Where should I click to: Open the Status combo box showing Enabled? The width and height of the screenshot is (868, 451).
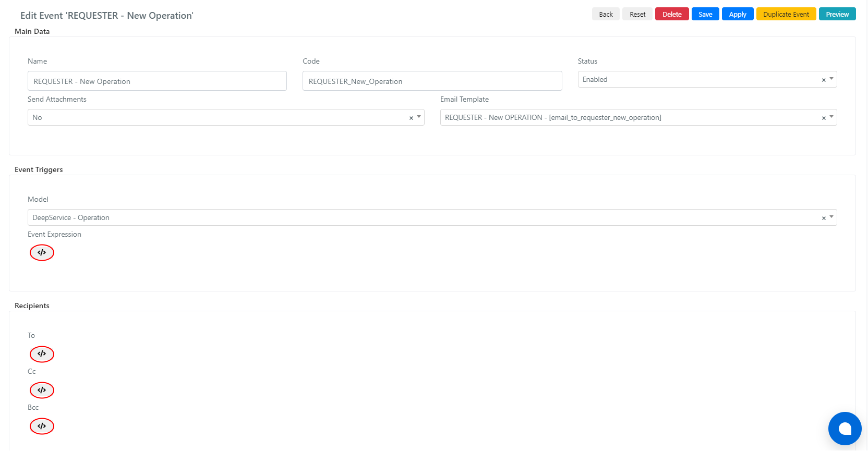[707, 79]
